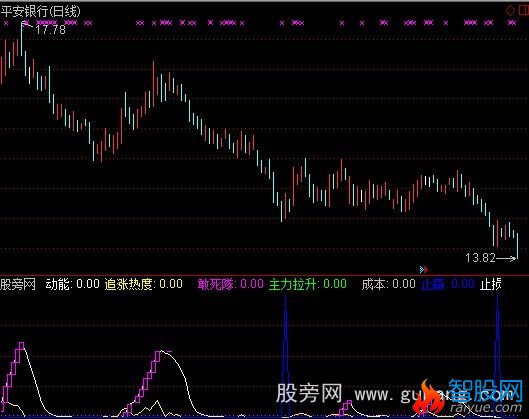Click the blue 止赢 0.00 indicator value
The height and width of the screenshot is (419, 529).
pyautogui.click(x=448, y=284)
